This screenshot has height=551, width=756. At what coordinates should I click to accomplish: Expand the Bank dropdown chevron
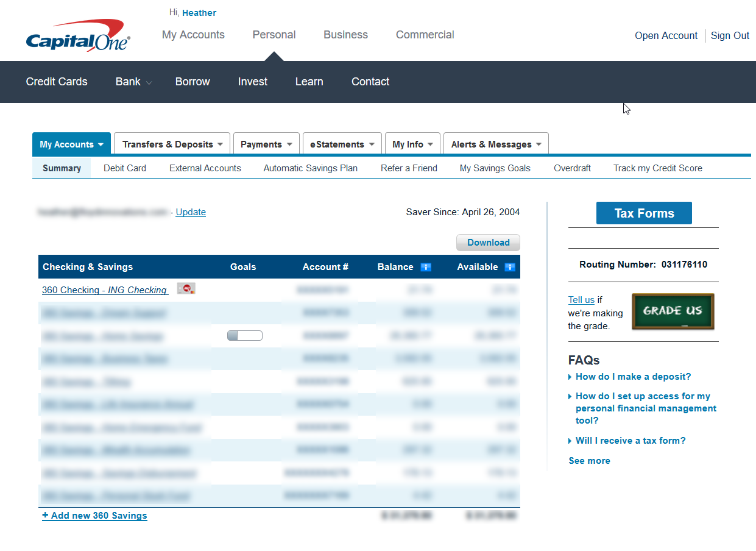(149, 83)
